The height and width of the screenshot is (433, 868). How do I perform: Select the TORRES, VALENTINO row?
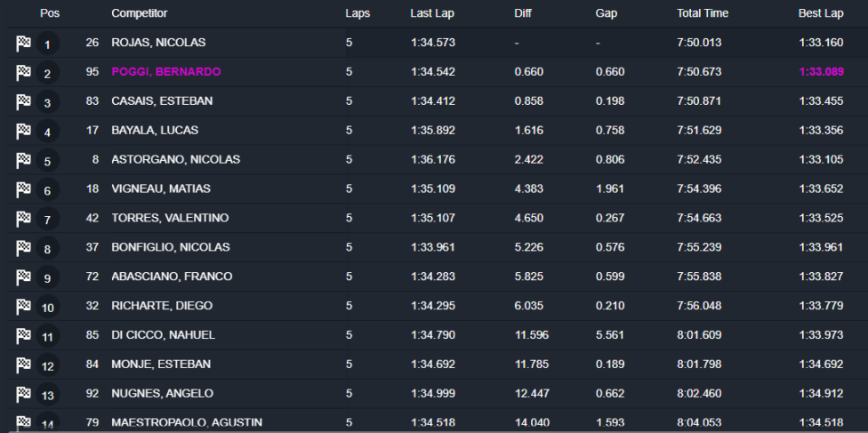(169, 219)
